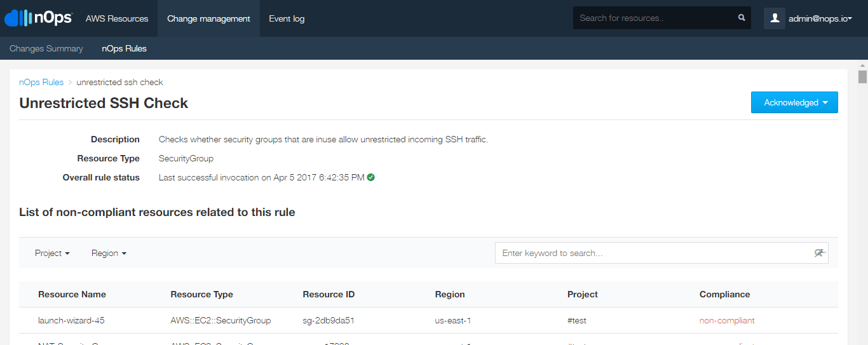The image size is (868, 345).
Task: Open the Region filter dropdown
Action: (109, 253)
